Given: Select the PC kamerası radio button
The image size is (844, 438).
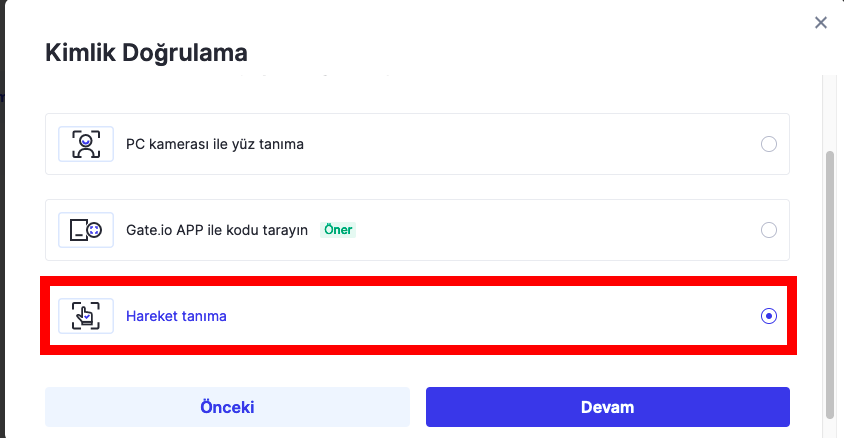Looking at the screenshot, I should click(x=769, y=144).
